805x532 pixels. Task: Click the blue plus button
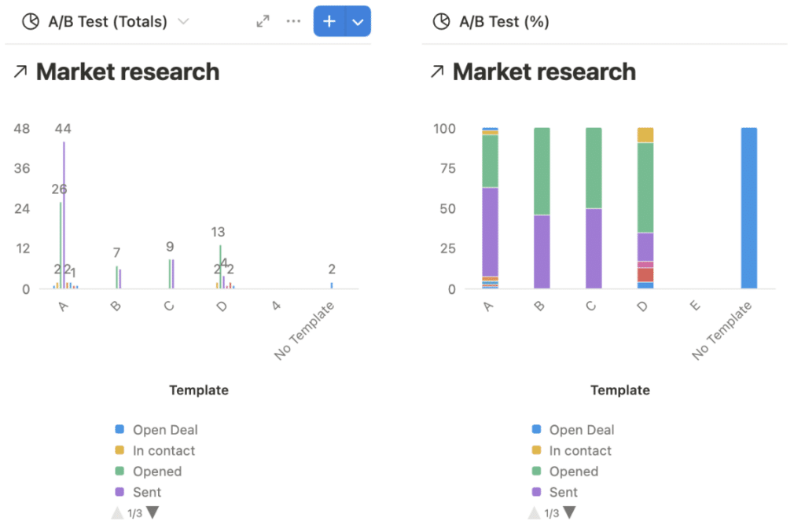[329, 21]
